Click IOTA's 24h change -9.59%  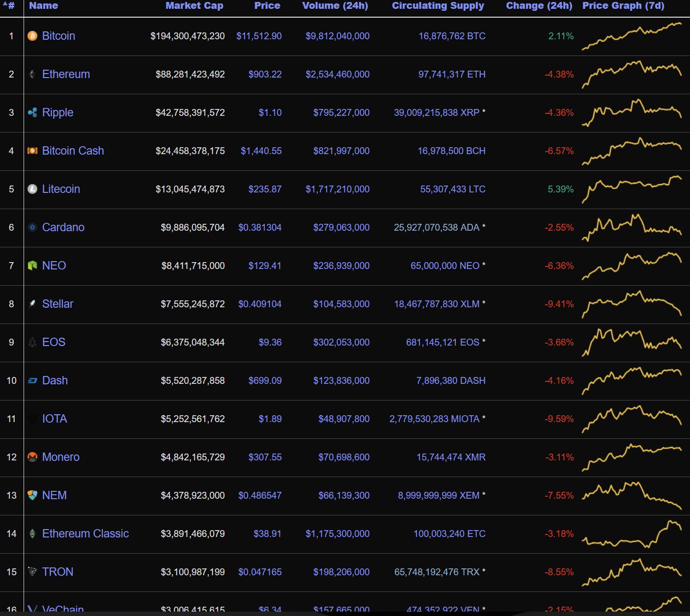click(559, 419)
